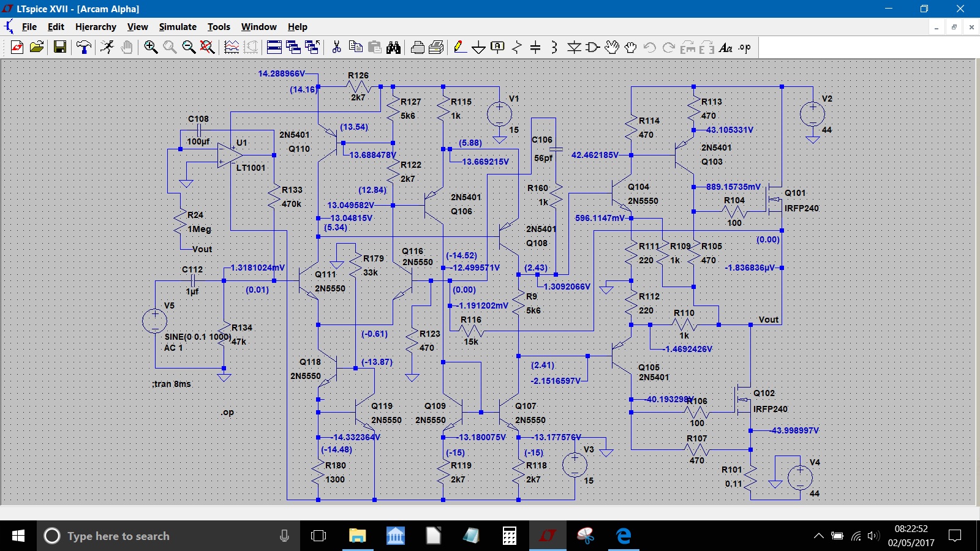Click the Undo arrow in the toolbar
980x551 pixels.
point(650,48)
